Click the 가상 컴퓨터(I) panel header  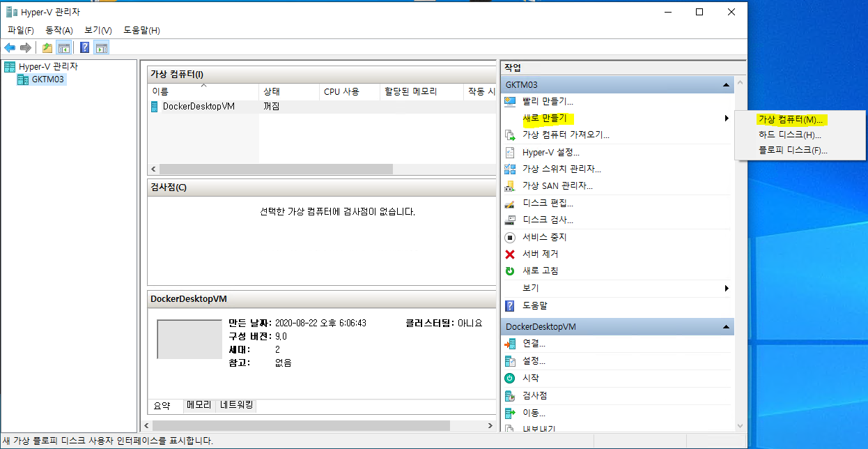click(x=322, y=74)
